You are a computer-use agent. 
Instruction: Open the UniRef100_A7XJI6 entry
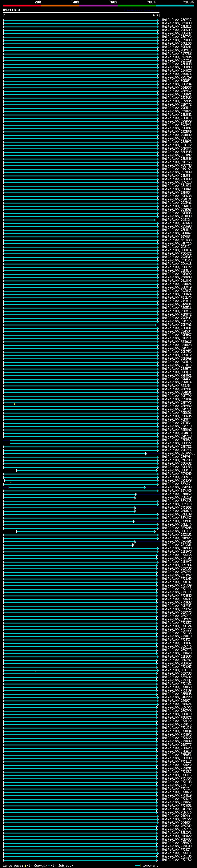pyautogui.click(x=177, y=728)
